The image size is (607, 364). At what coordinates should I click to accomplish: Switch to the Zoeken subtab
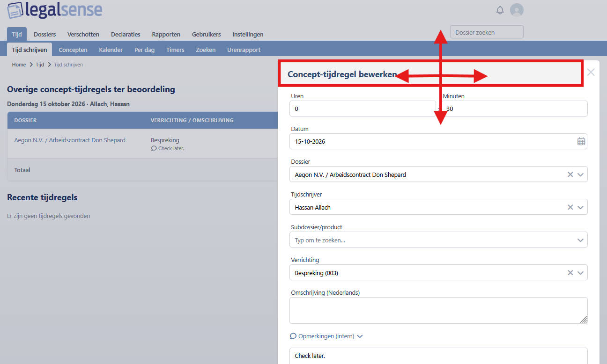tap(206, 50)
